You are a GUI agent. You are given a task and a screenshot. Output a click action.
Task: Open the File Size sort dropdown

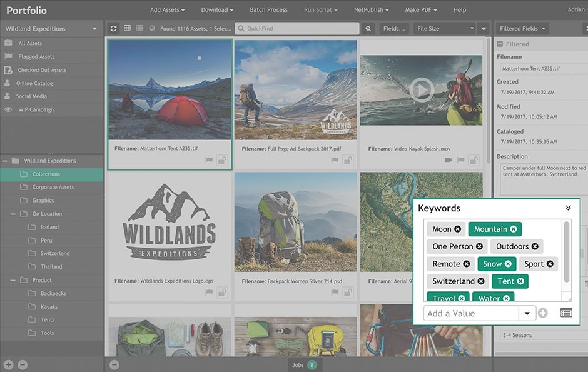click(445, 29)
